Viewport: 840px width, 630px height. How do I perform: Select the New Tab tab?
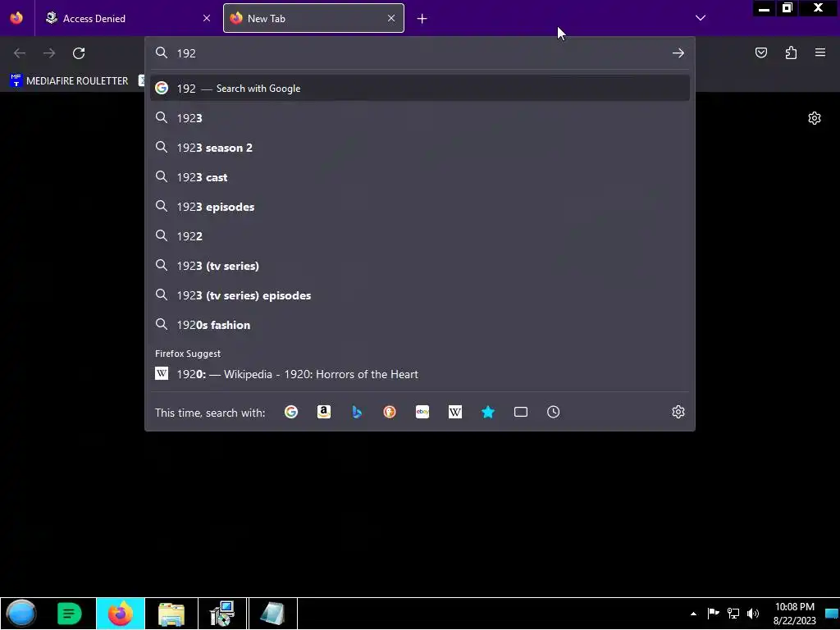tap(313, 18)
